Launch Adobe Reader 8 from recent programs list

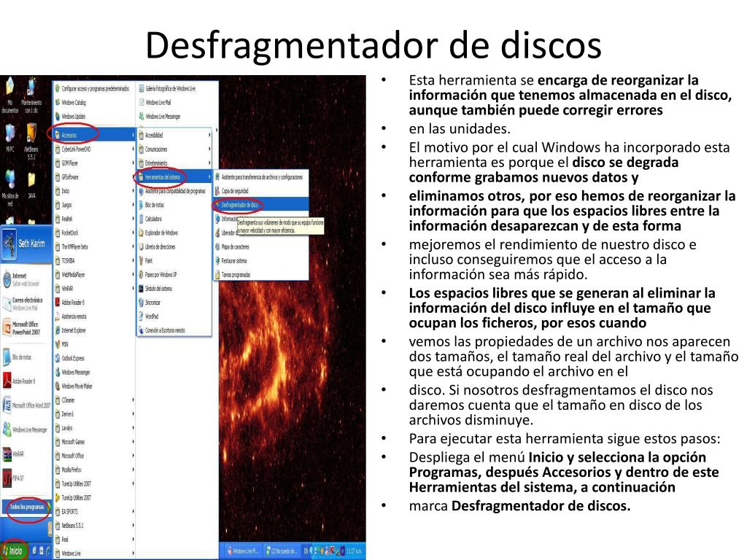(x=19, y=381)
